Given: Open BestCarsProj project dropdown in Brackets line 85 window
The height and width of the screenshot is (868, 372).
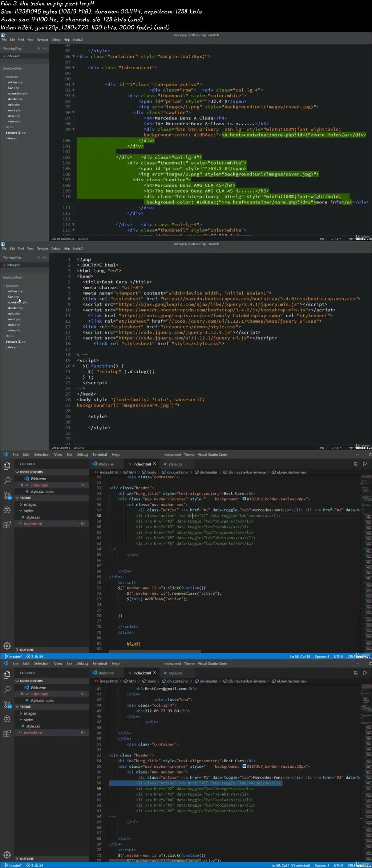Looking at the screenshot, I should (13, 68).
